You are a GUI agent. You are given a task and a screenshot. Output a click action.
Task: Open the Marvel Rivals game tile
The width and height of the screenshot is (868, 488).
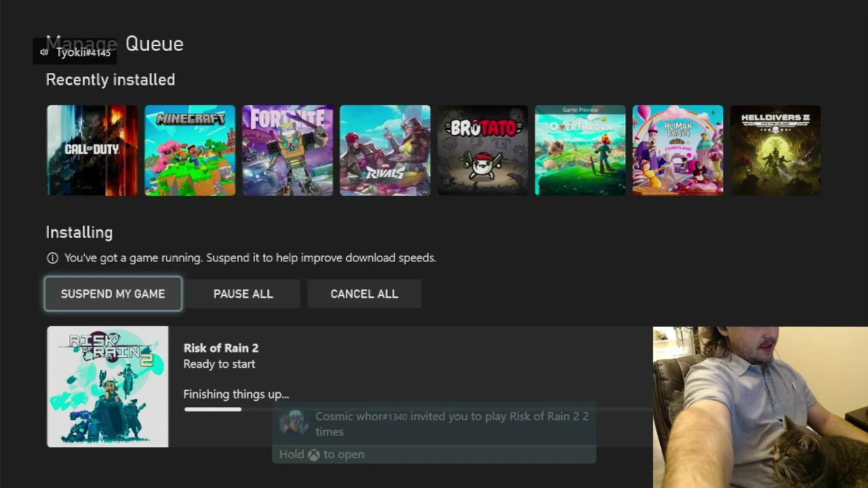(385, 150)
